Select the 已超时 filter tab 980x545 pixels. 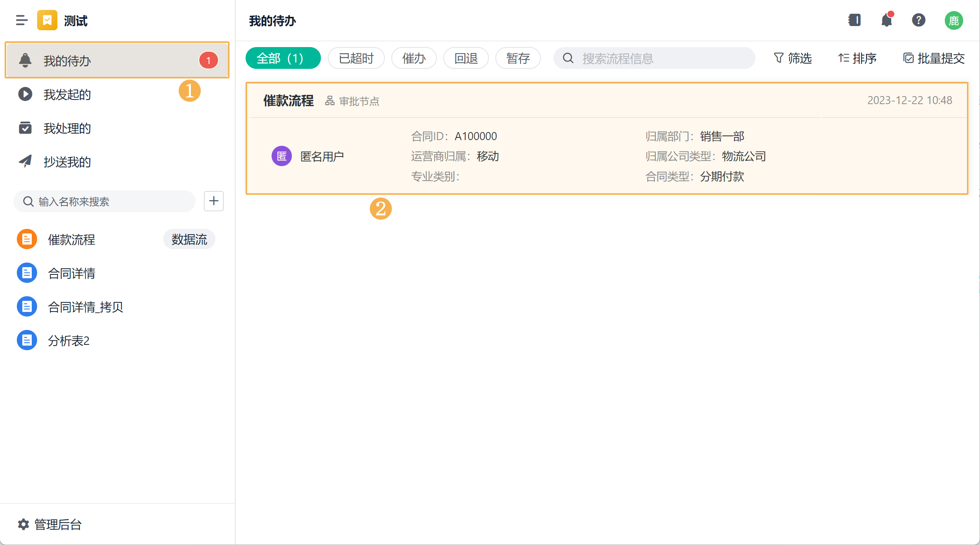pyautogui.click(x=356, y=58)
